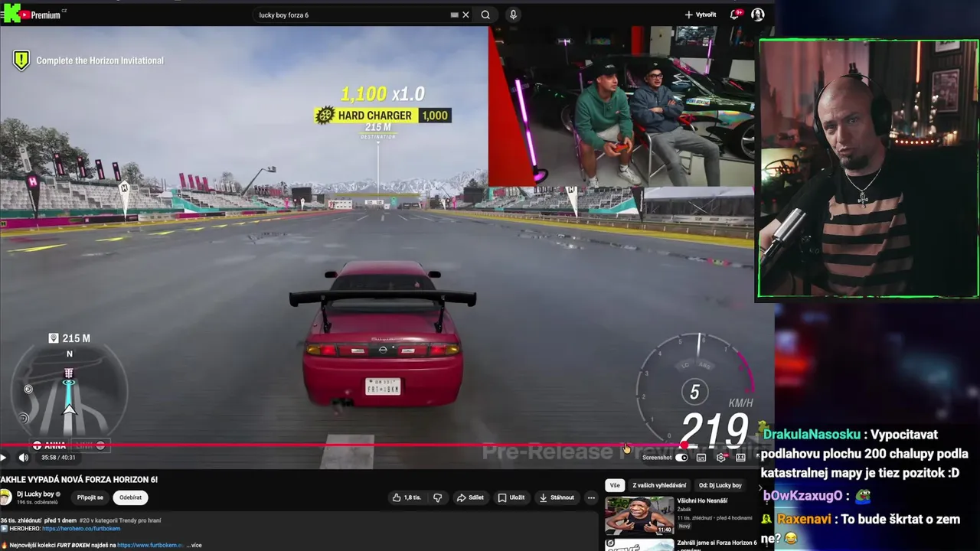
Task: Open the YouTube Premium home logo
Action: (x=41, y=15)
